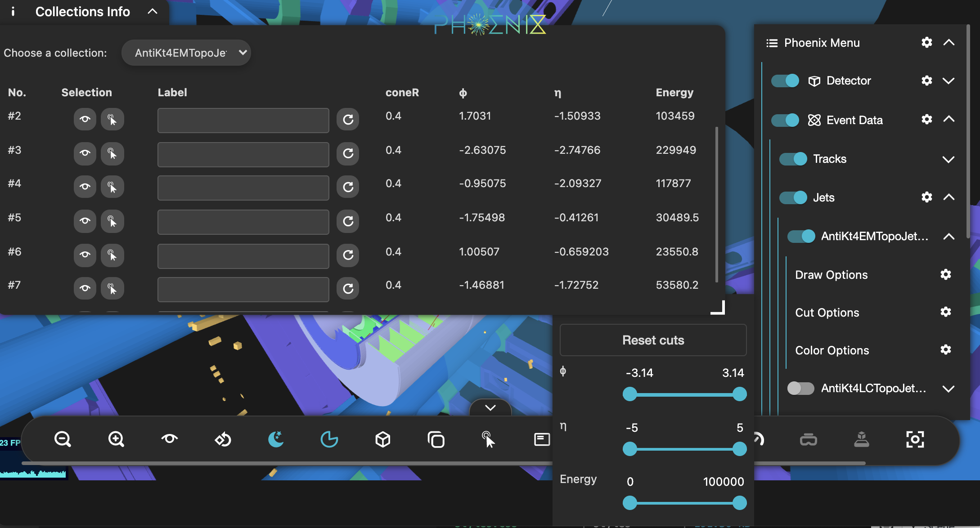
Task: Open the clipping tool in the toolbar
Action: (x=330, y=440)
